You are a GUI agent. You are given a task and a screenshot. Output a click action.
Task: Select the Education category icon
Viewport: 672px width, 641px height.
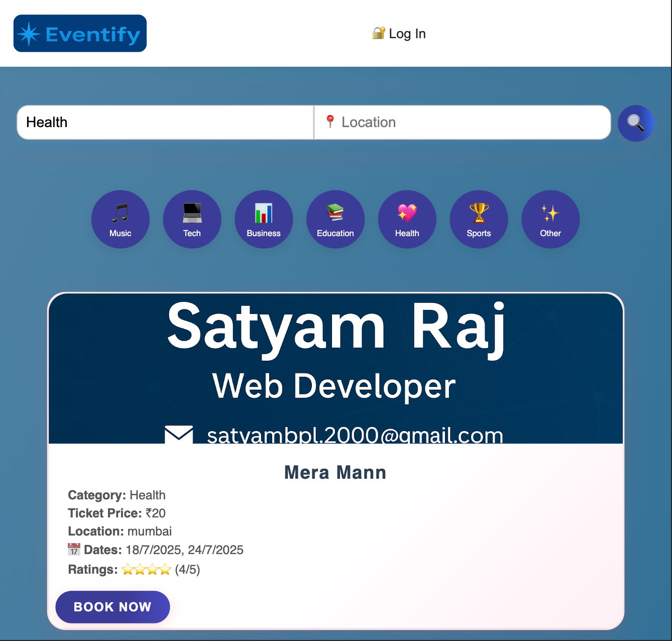[x=335, y=219]
